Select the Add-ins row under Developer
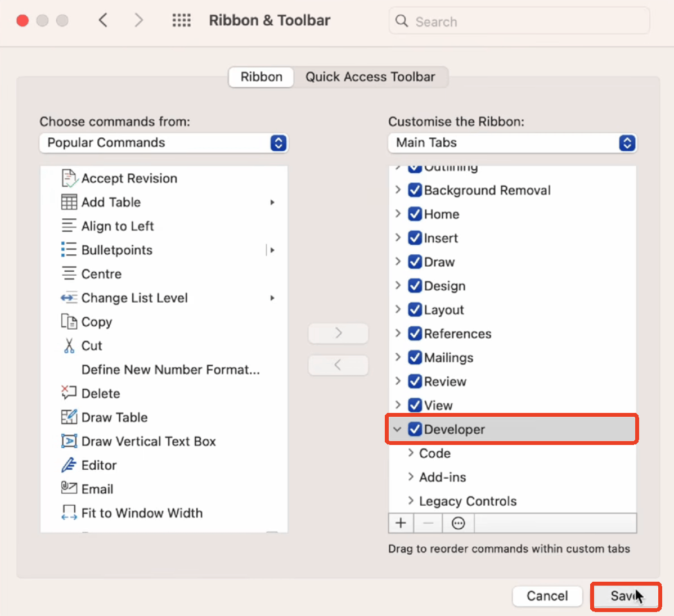 point(513,477)
